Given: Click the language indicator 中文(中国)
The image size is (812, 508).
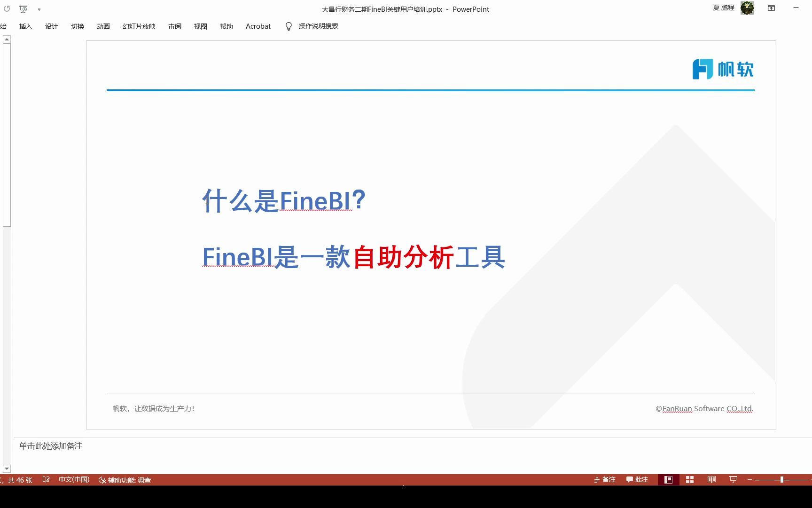Looking at the screenshot, I should (74, 480).
